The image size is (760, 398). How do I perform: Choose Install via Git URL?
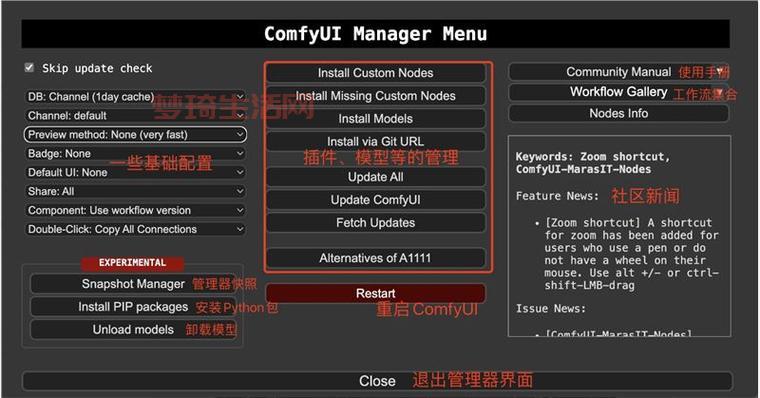[376, 141]
